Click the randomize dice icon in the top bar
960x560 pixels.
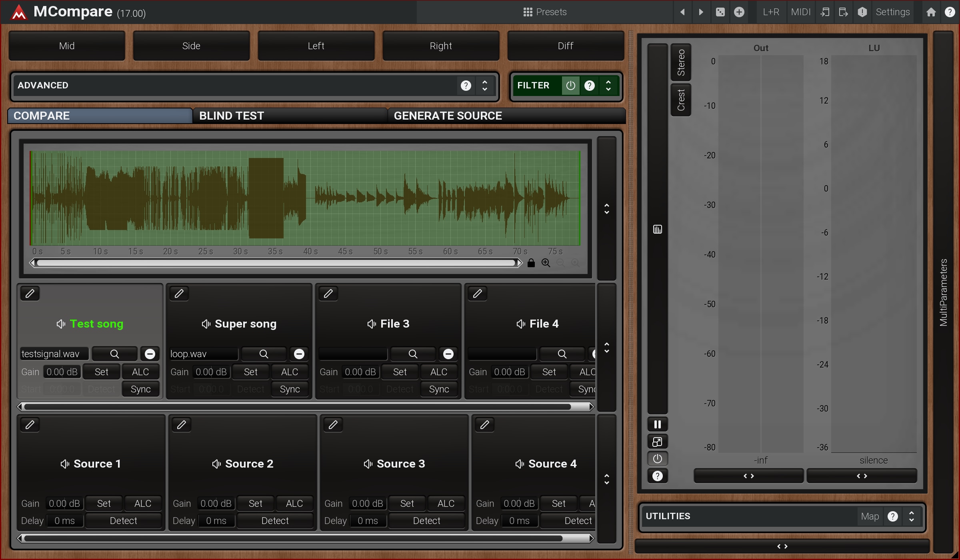pos(720,12)
